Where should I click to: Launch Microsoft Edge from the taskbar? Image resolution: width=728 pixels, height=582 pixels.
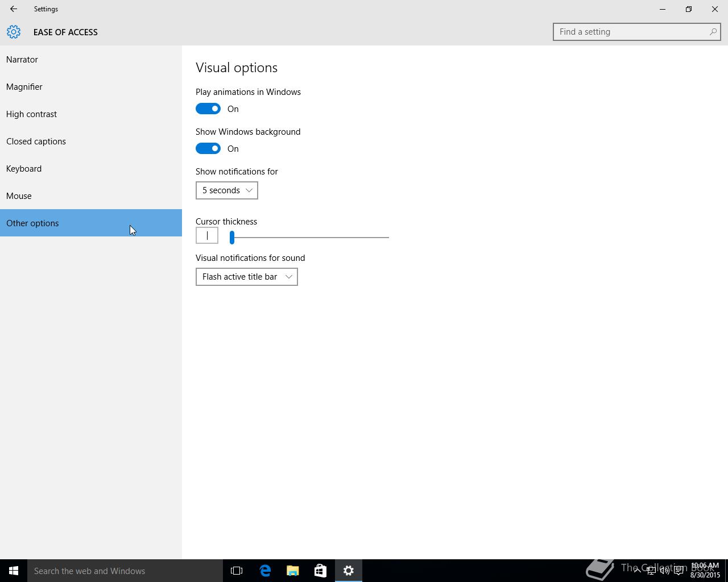point(265,571)
